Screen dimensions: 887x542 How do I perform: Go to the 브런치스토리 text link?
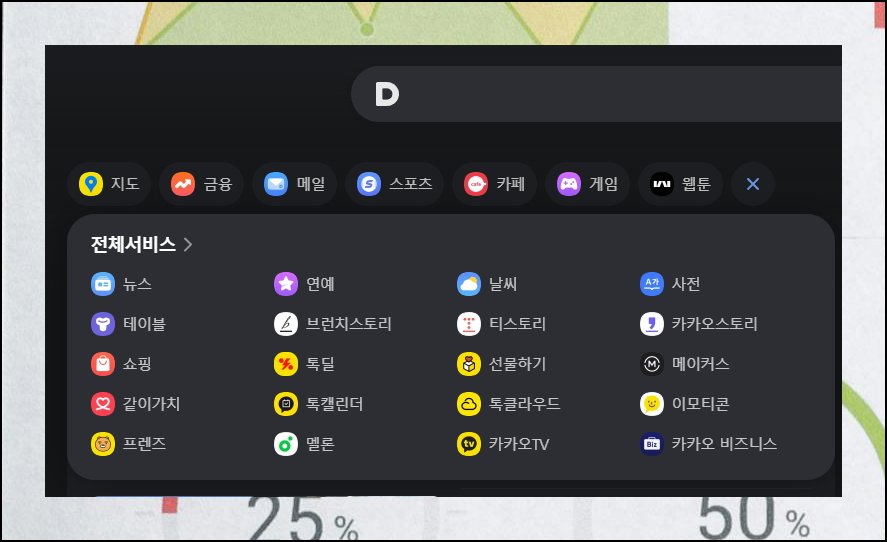(x=348, y=324)
